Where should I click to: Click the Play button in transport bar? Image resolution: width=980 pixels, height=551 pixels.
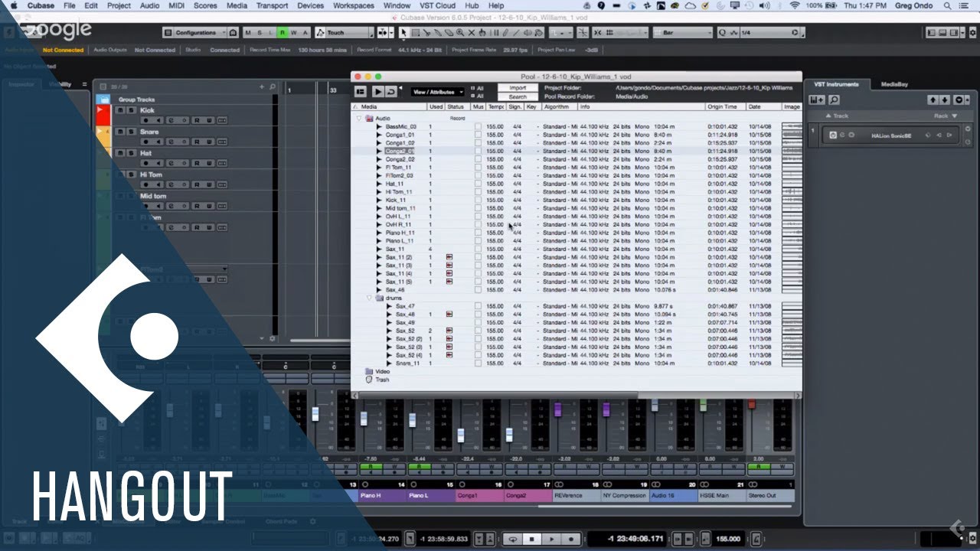[x=550, y=539]
